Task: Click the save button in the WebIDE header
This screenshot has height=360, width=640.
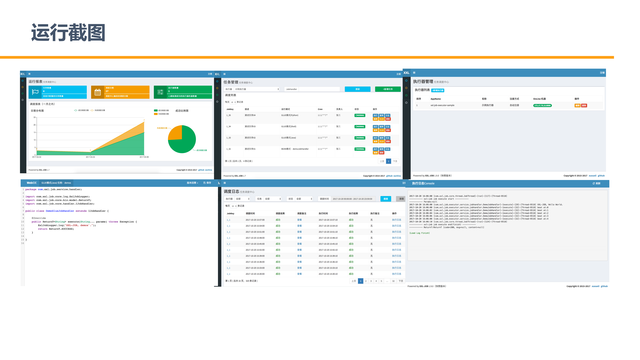Action: 207,183
